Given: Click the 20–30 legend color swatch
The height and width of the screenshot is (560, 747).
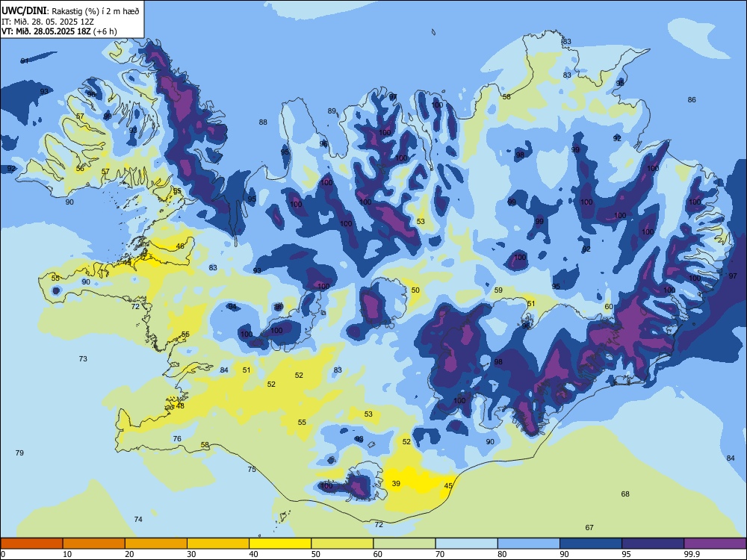Looking at the screenshot, I should click(156, 544).
